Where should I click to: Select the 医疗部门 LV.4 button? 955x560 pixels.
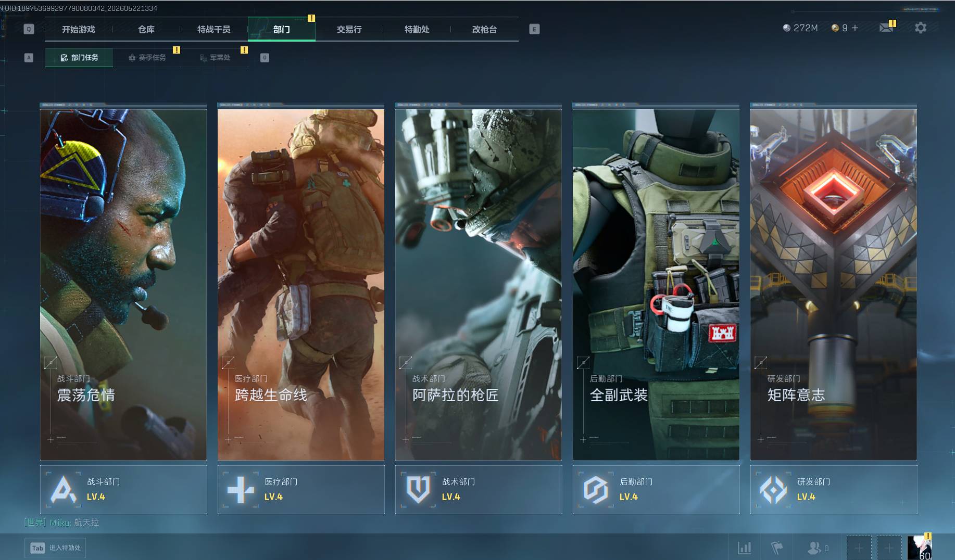click(x=301, y=489)
